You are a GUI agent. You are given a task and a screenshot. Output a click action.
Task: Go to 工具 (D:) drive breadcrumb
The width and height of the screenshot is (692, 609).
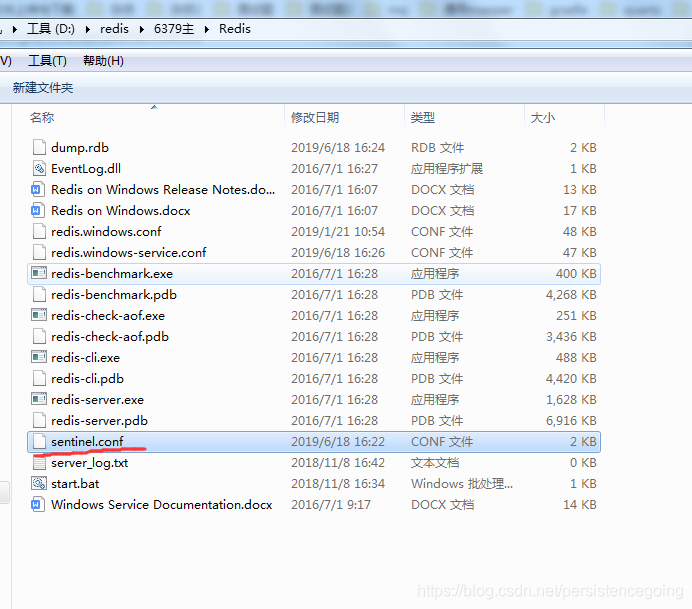51,29
